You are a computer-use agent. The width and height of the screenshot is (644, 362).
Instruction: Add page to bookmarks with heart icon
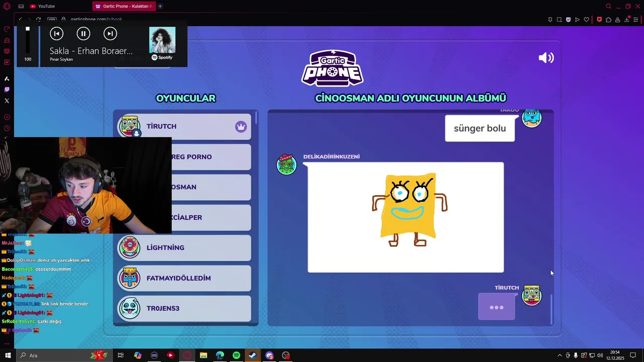[587, 20]
